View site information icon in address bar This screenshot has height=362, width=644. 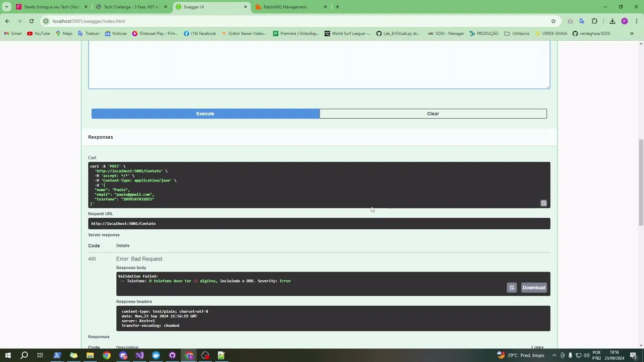coord(46,21)
